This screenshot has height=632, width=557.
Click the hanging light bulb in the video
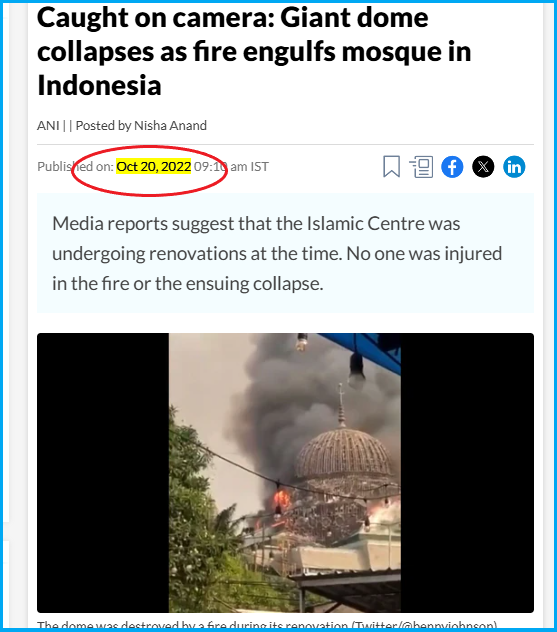click(356, 369)
